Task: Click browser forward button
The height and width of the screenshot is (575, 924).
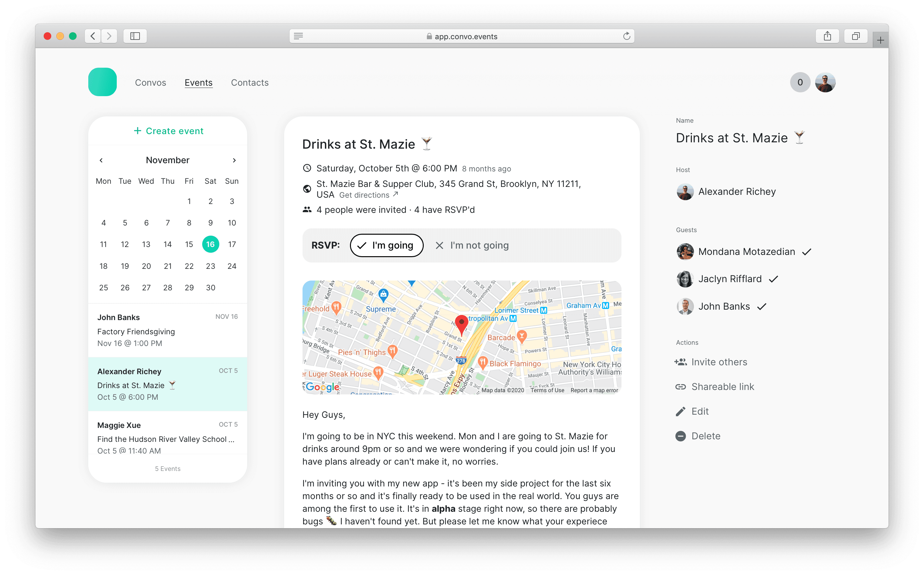Action: coord(109,36)
